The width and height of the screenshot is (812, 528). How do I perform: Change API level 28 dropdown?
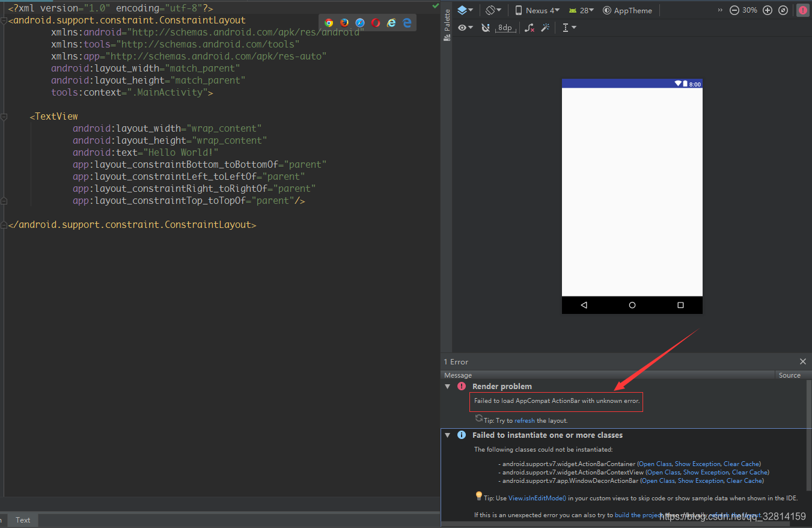[581, 10]
